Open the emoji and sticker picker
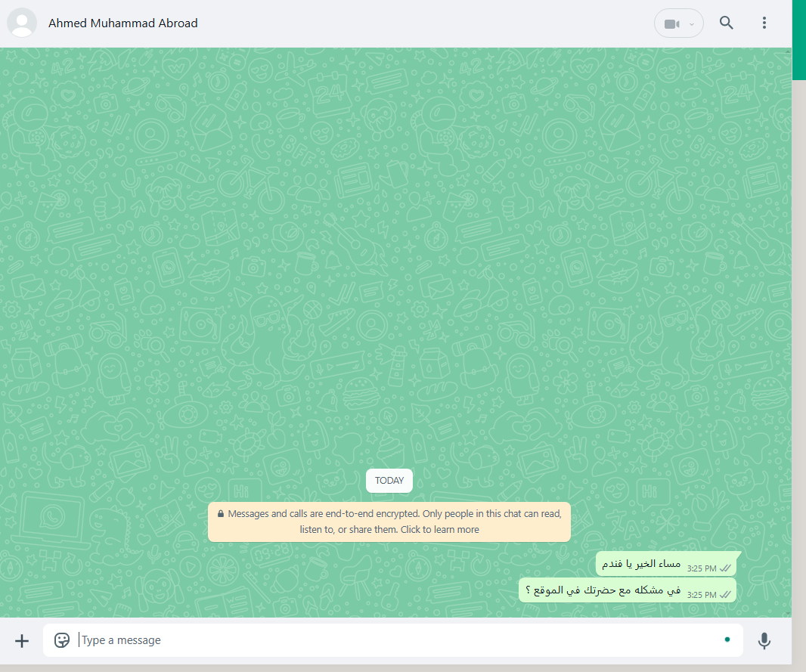The height and width of the screenshot is (672, 806). (62, 640)
